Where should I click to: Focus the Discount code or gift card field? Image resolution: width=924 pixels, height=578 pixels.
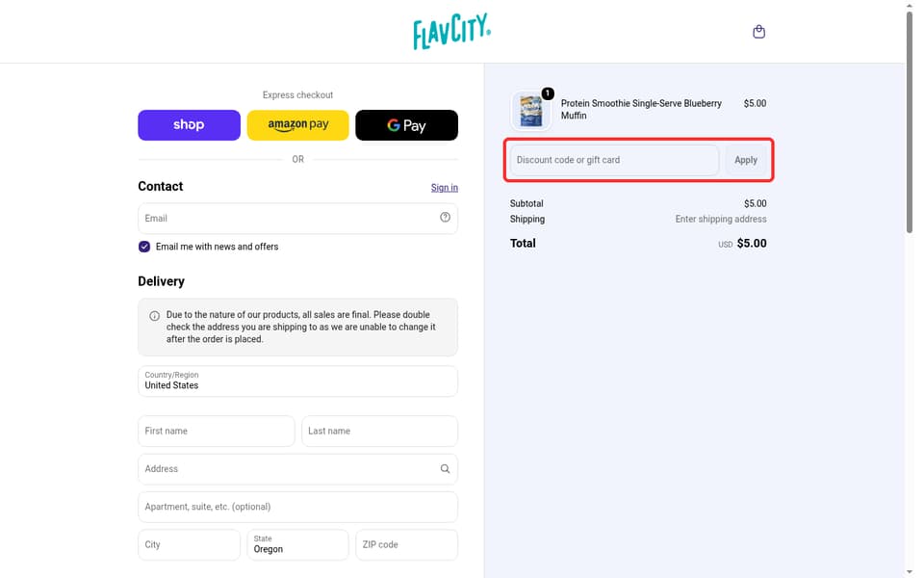click(x=614, y=160)
